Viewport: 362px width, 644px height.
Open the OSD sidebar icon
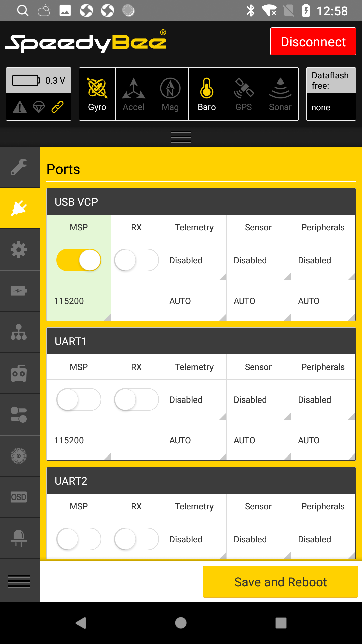[x=19, y=497]
